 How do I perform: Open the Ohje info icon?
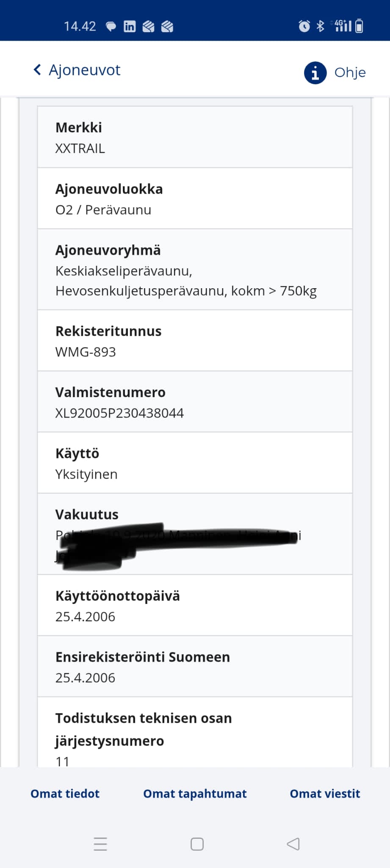(x=315, y=72)
